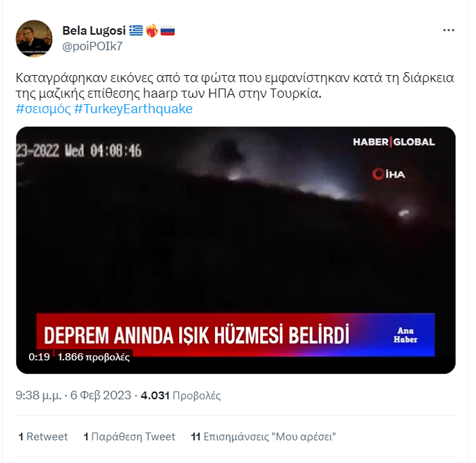Screen dimensions: 476x463
Task: Open the #σεισμός hashtag
Action: (x=43, y=109)
